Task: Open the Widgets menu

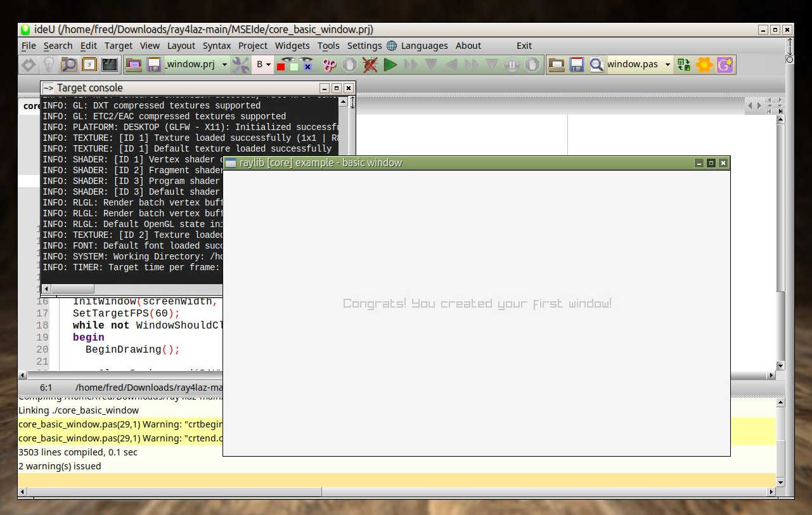Action: coord(292,46)
